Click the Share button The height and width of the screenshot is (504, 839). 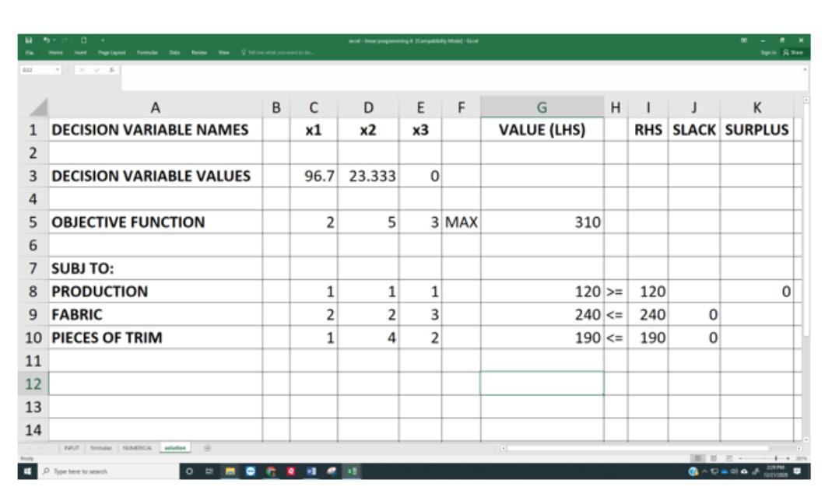794,52
